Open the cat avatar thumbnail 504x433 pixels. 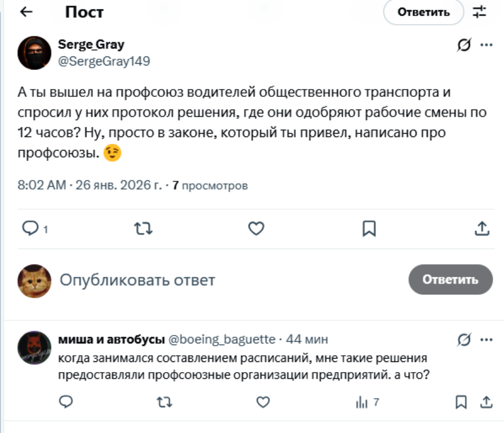[35, 280]
